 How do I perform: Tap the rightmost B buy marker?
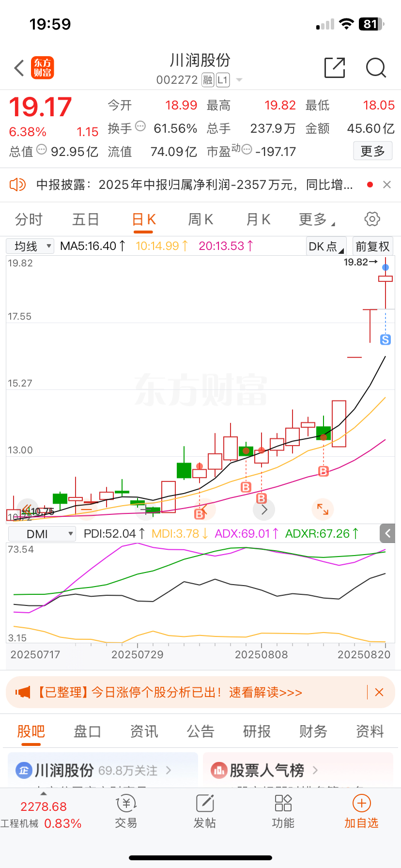click(324, 471)
